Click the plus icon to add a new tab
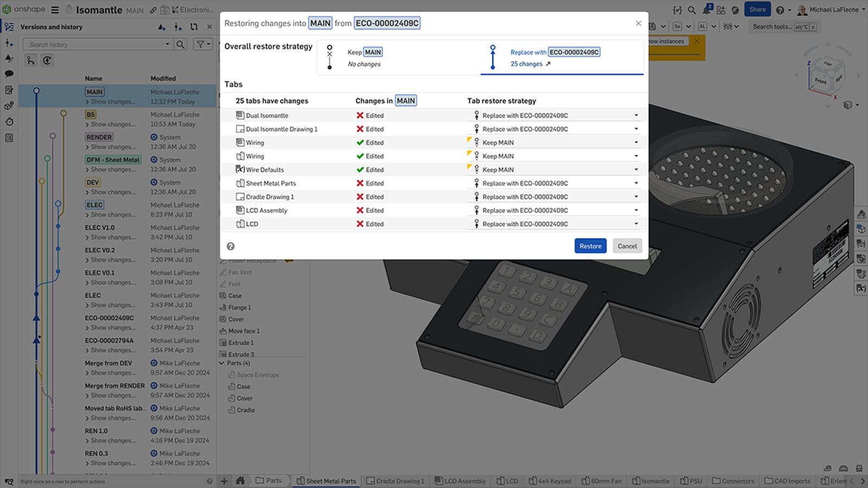Screen dimensions: 868x488 pos(224,480)
